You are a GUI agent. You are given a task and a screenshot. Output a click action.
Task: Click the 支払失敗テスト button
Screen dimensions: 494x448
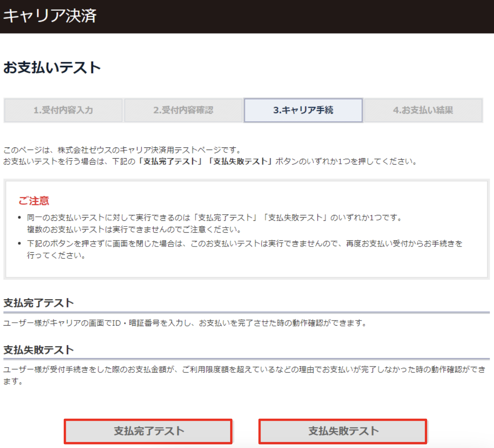343,431
